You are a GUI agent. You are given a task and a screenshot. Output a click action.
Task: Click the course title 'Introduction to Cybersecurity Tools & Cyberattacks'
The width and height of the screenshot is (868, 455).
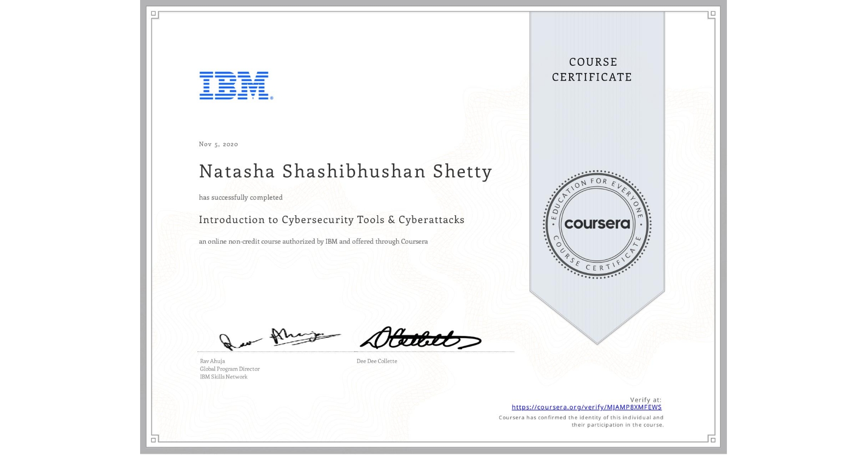332,220
